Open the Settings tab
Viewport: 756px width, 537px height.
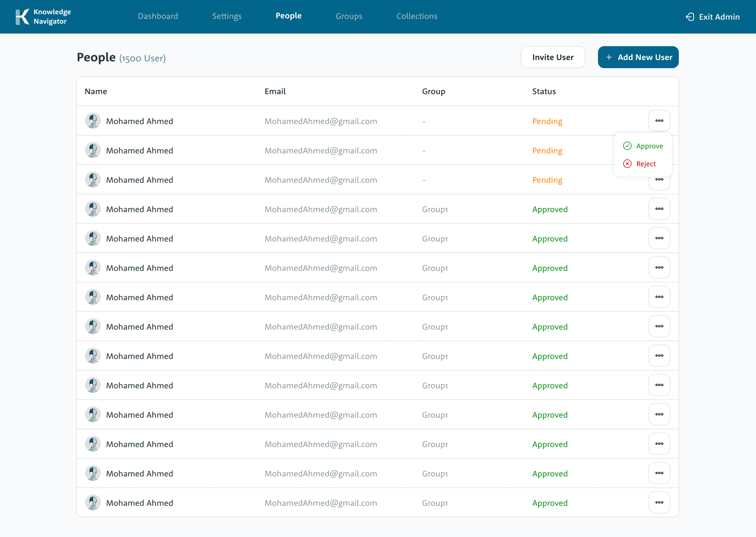point(227,16)
